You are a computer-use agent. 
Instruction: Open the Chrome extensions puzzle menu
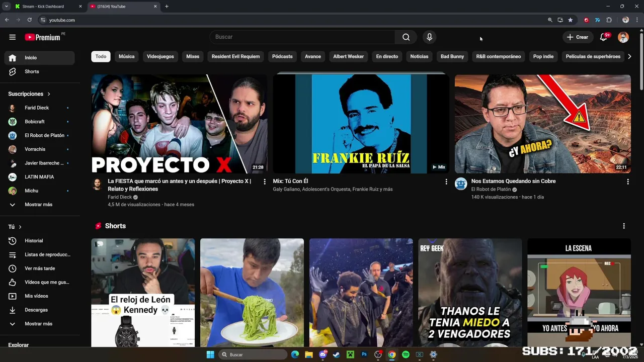609,20
